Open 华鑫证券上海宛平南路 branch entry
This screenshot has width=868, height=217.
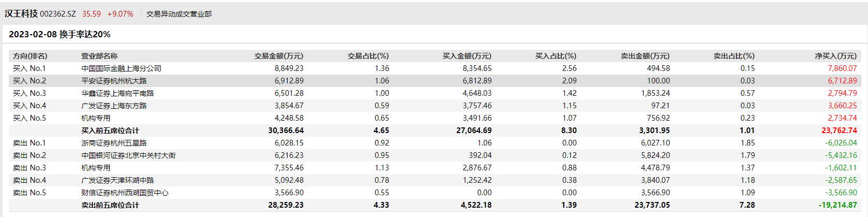point(118,93)
